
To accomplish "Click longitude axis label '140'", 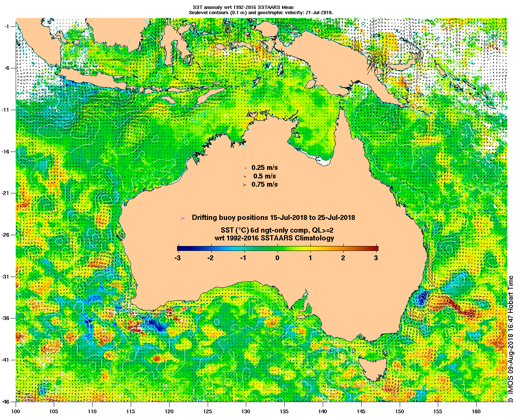I will pos(323,411).
